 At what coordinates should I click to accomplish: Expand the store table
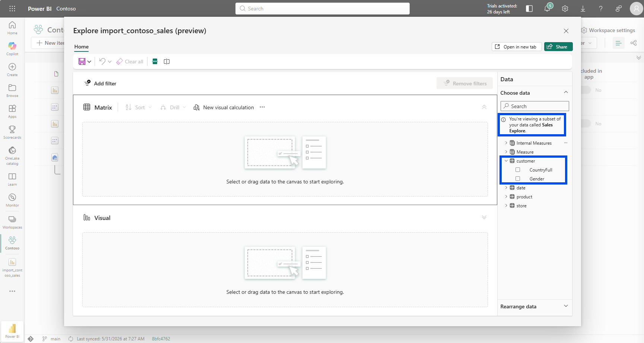[x=506, y=205]
